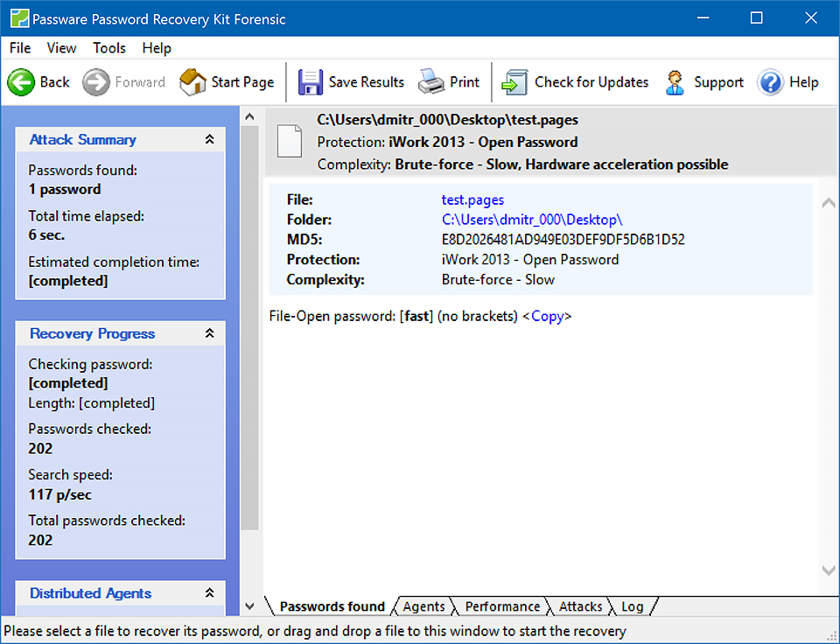Switch to the Attacks tab
Viewport: 840px width, 644px height.
tap(581, 606)
